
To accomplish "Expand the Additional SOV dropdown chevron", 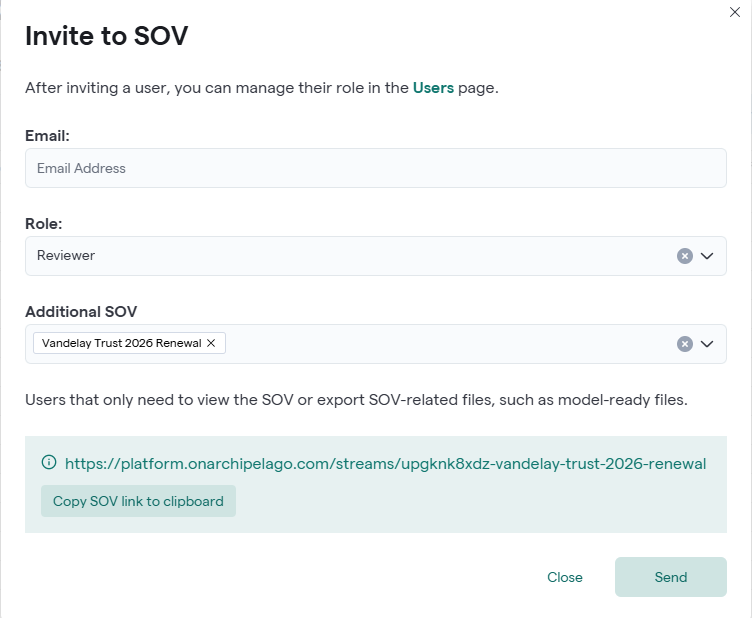I will click(707, 344).
